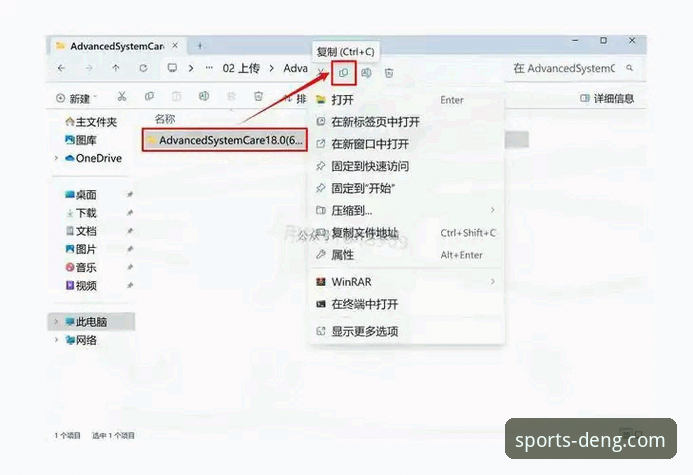Open the 排 sort menu in the toolbar
Image resolution: width=693 pixels, height=475 pixels.
click(295, 99)
